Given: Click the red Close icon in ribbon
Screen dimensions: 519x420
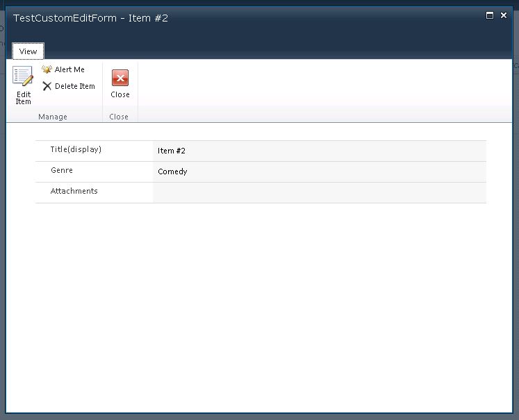Looking at the screenshot, I should pyautogui.click(x=120, y=78).
